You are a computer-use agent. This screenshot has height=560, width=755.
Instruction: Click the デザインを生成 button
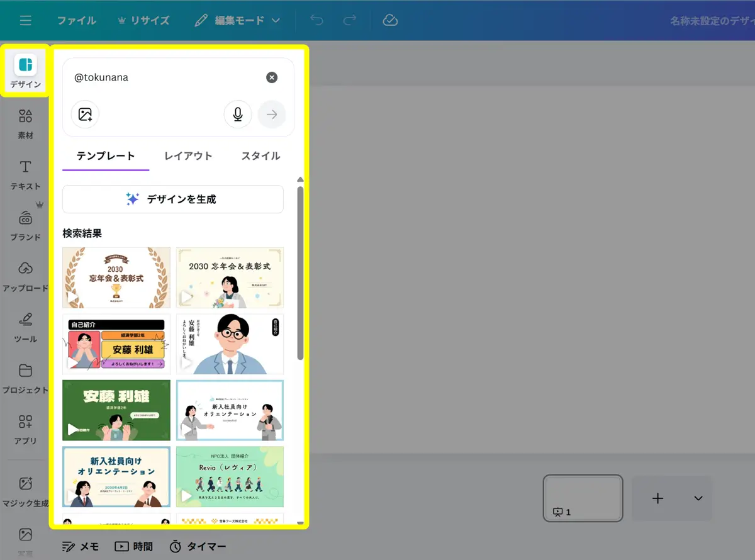pyautogui.click(x=173, y=199)
